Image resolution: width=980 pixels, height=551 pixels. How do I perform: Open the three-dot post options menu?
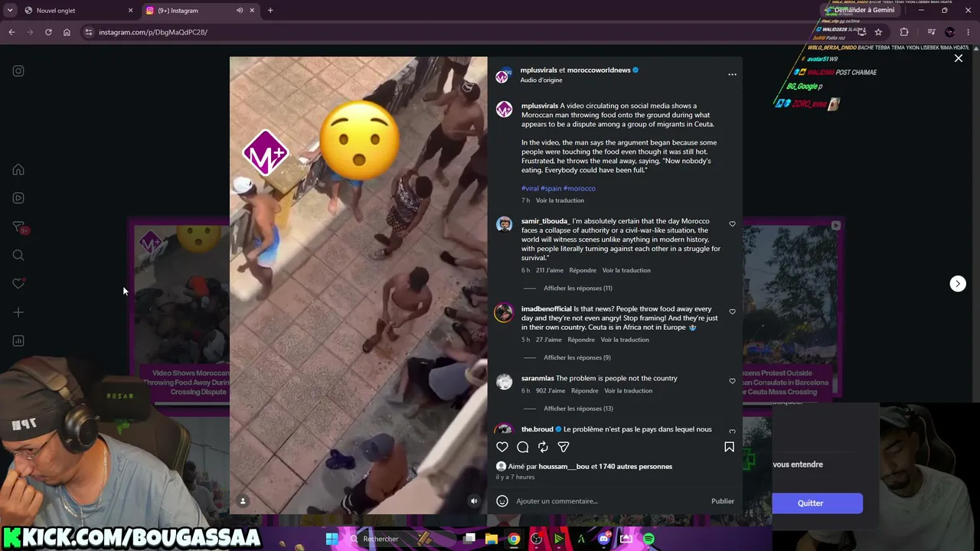(732, 74)
